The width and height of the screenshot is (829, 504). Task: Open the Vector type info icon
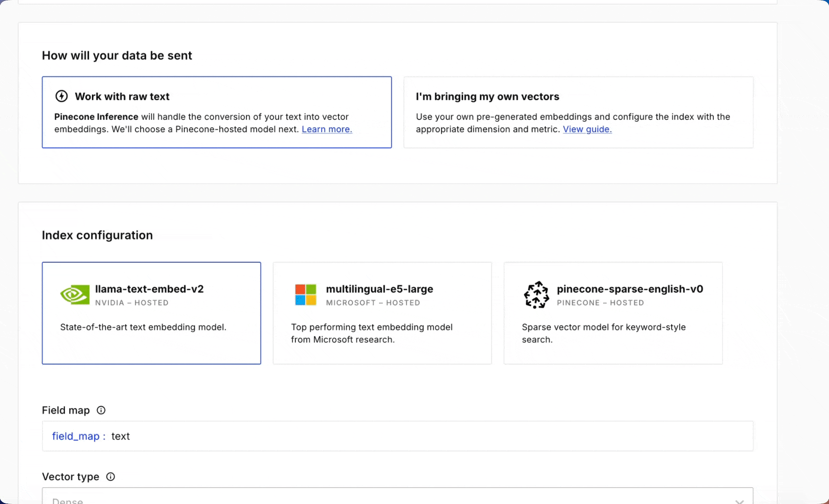click(111, 476)
